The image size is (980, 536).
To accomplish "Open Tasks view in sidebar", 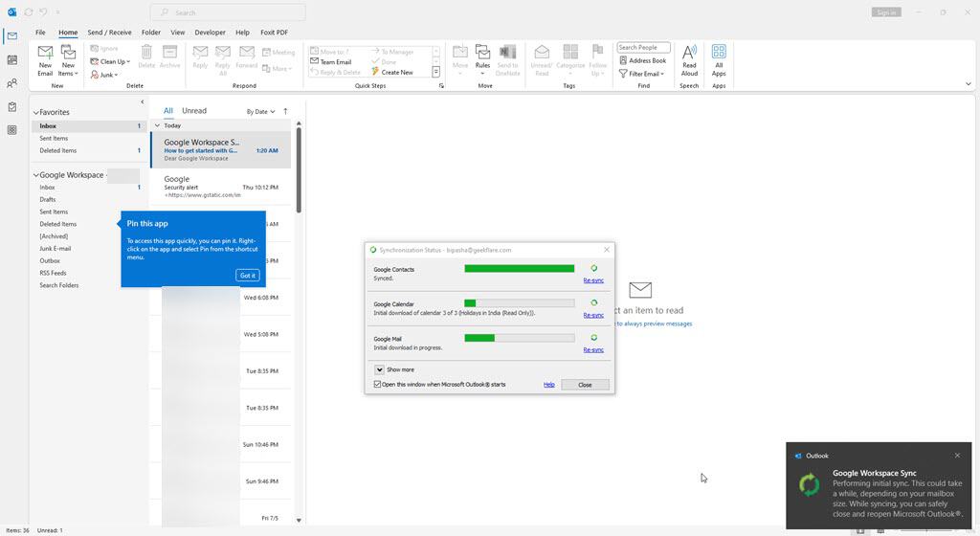I will click(11, 107).
